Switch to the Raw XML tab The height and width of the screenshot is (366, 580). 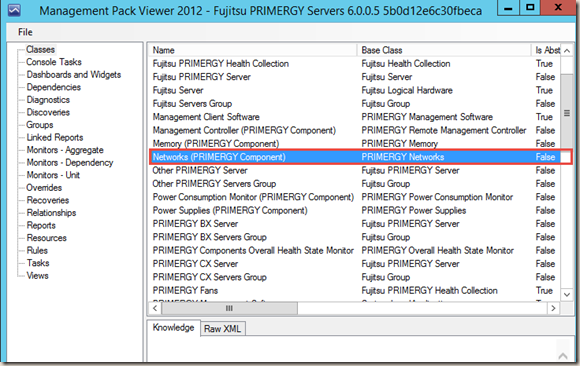pos(222,329)
